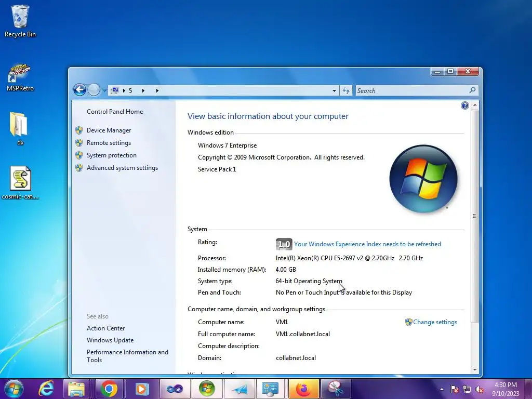Show hidden tray icons arrow
Image resolution: width=532 pixels, height=399 pixels.
tap(442, 389)
